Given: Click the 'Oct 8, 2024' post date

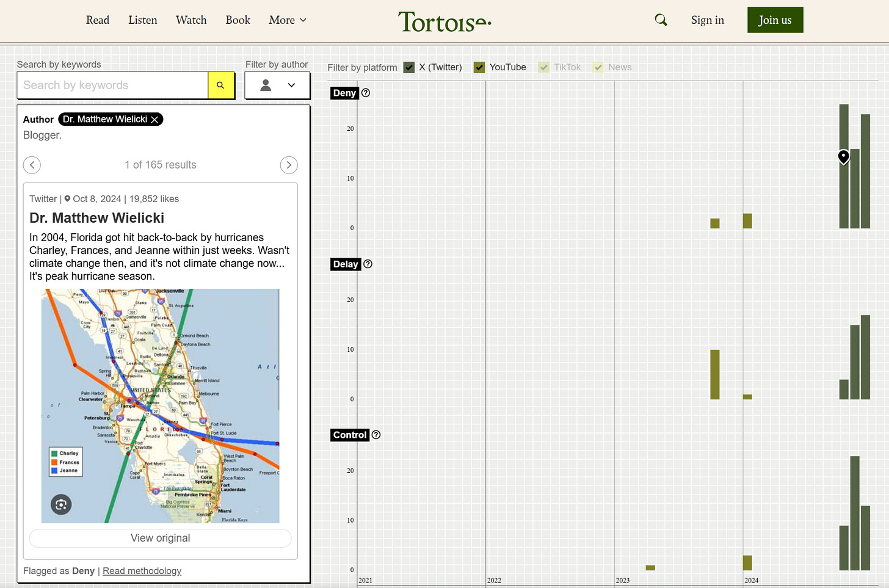Looking at the screenshot, I should pyautogui.click(x=97, y=199).
